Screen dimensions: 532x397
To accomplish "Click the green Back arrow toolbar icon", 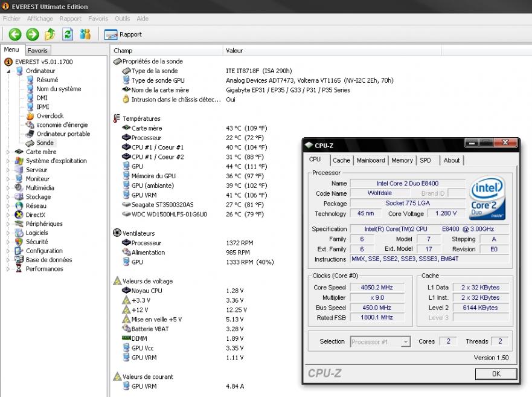I will point(15,34).
